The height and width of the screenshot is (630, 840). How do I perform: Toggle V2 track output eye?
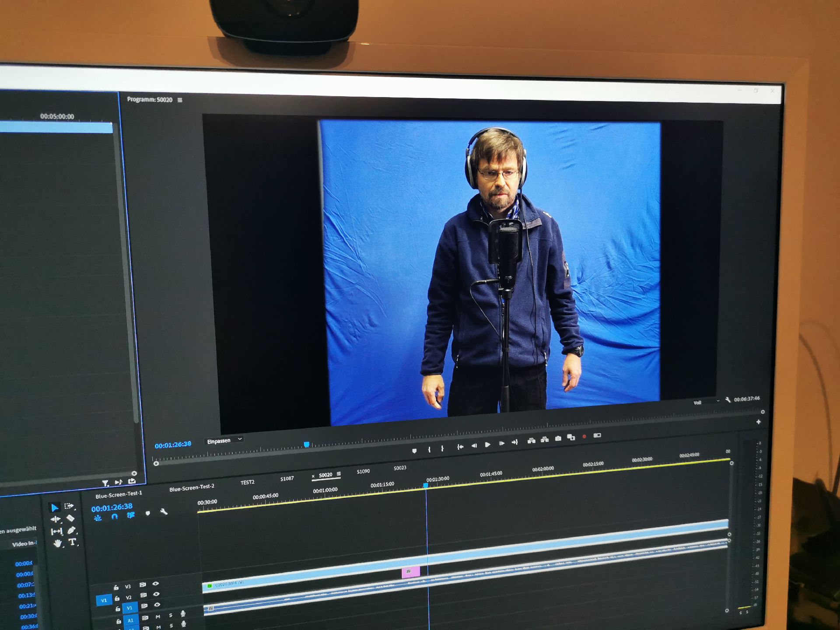[156, 594]
